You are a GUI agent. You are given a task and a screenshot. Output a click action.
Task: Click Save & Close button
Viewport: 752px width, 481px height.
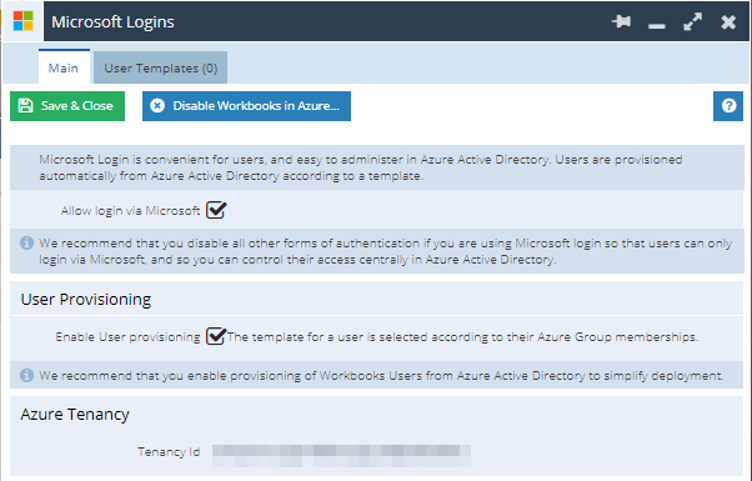68,106
